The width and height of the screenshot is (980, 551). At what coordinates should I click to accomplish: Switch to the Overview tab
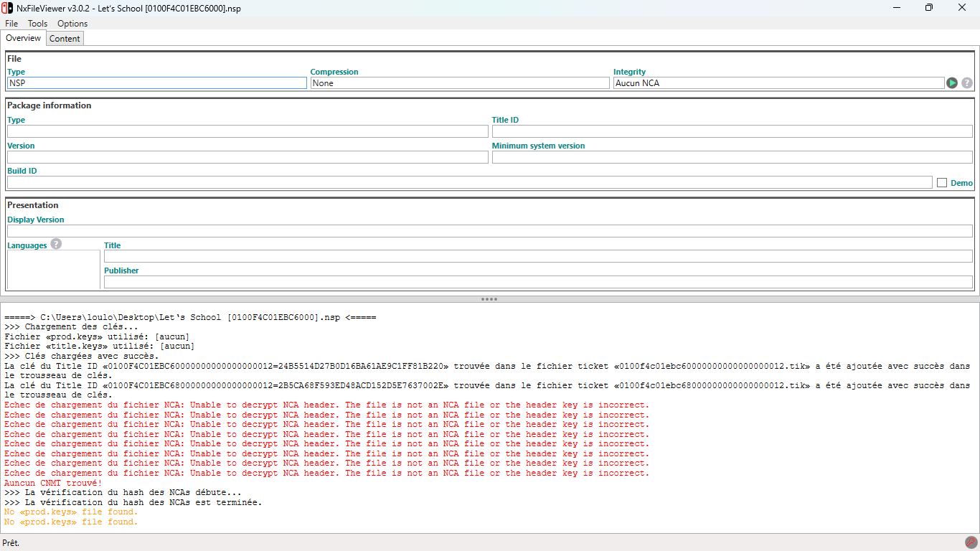pos(24,38)
